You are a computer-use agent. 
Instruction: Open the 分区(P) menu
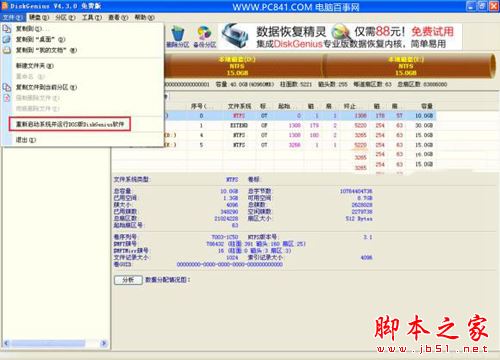tap(65, 17)
